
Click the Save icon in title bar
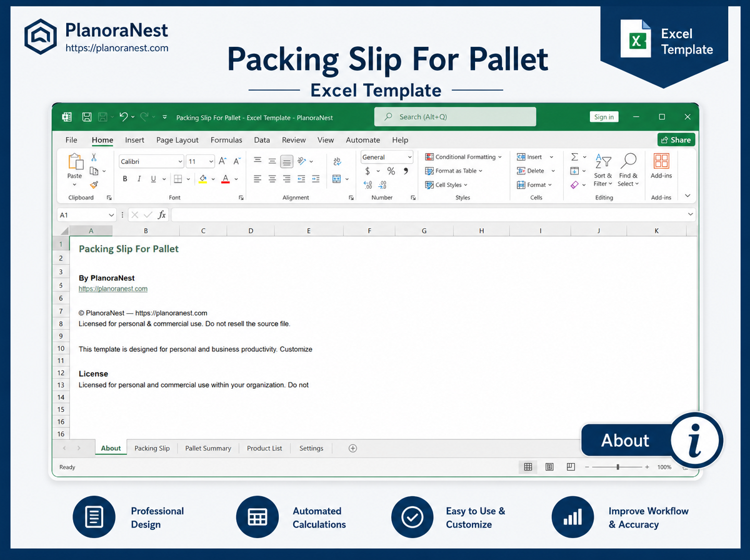(x=87, y=117)
